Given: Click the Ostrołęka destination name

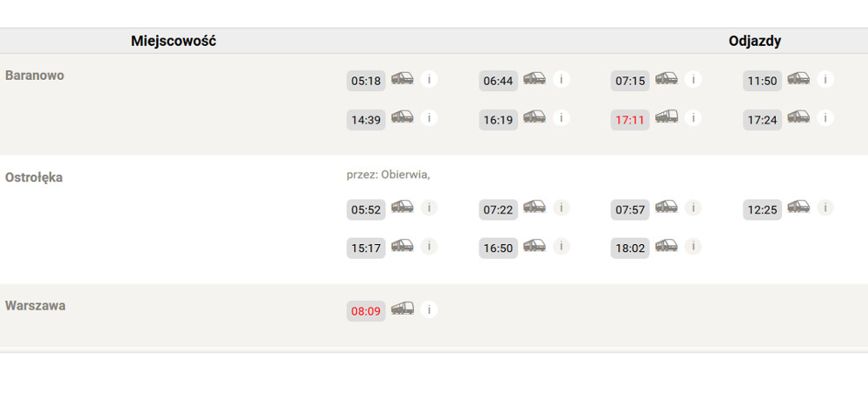Looking at the screenshot, I should tap(34, 177).
